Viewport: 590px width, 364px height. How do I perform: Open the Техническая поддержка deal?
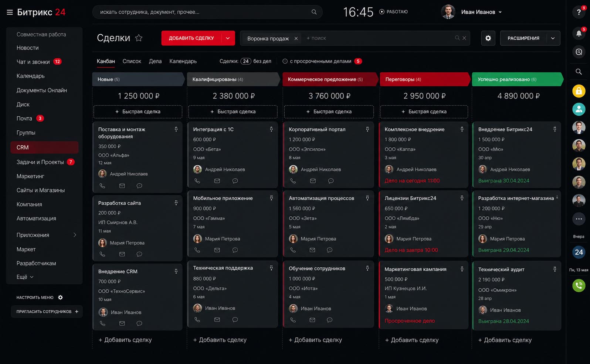[223, 268]
